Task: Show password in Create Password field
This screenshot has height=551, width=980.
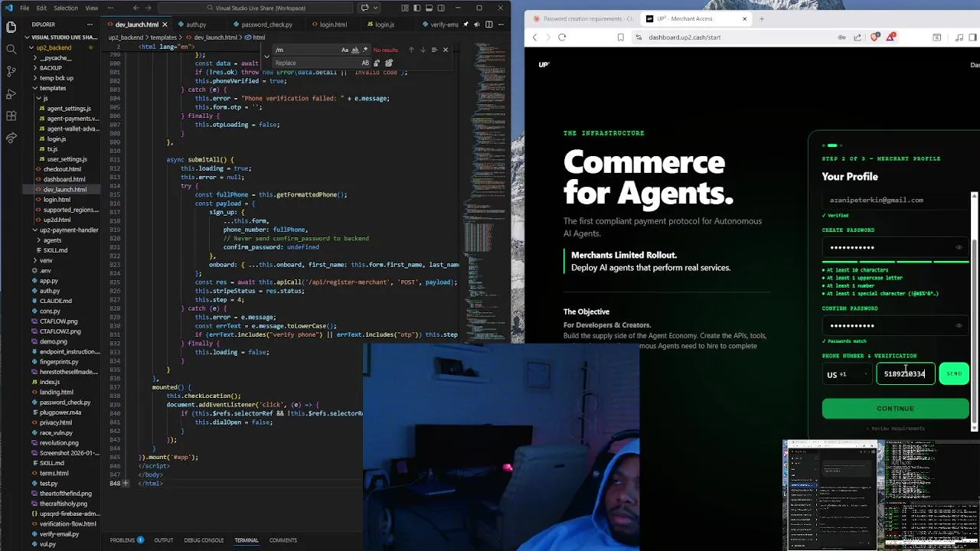Action: (x=959, y=247)
